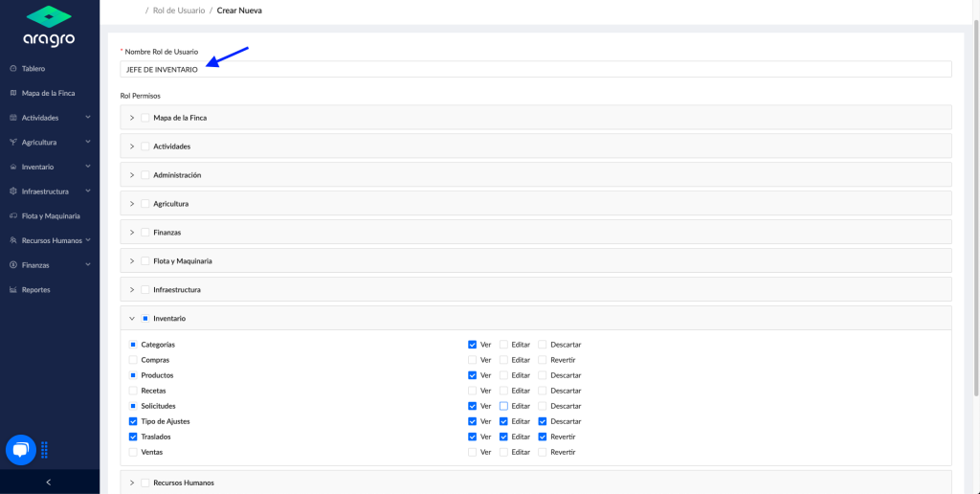Open Reportes in the sidebar
This screenshot has height=494, width=980.
pos(35,289)
